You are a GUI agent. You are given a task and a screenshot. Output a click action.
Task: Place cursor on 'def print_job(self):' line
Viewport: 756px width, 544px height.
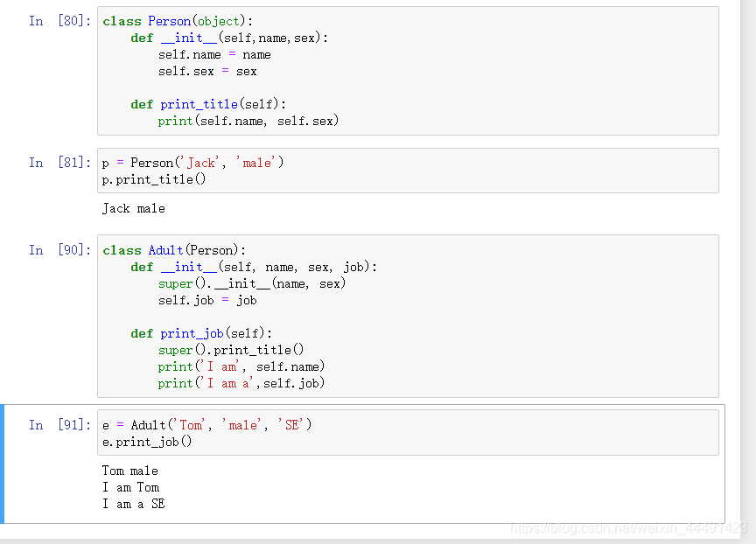pyautogui.click(x=201, y=333)
